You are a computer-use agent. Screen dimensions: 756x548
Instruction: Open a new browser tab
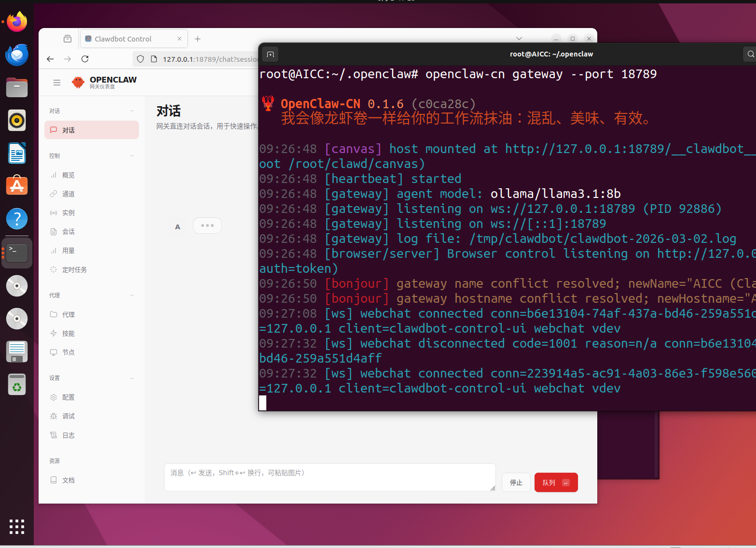click(x=197, y=39)
